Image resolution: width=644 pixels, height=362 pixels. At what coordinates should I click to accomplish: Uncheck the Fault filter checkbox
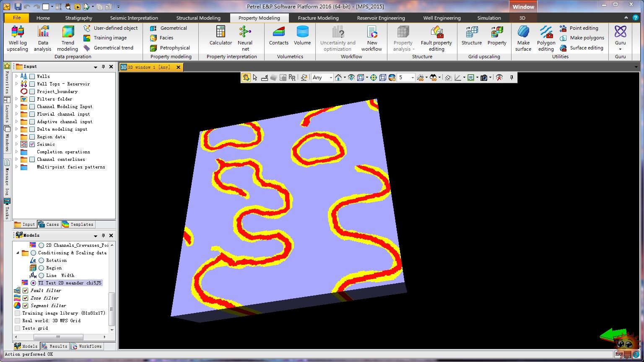coord(25,290)
